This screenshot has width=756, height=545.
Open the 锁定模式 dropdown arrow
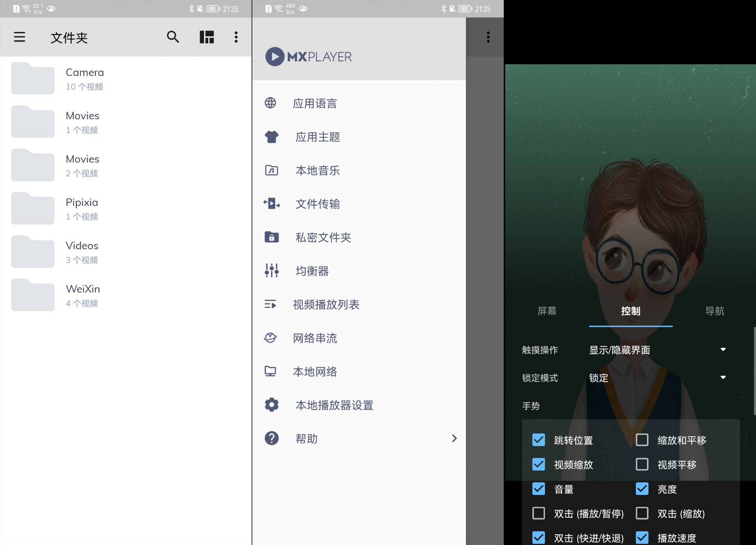(x=723, y=377)
